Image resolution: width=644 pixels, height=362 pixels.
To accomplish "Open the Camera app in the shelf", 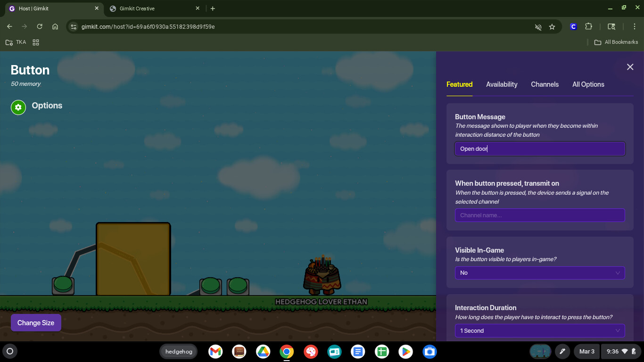I will coord(429,352).
